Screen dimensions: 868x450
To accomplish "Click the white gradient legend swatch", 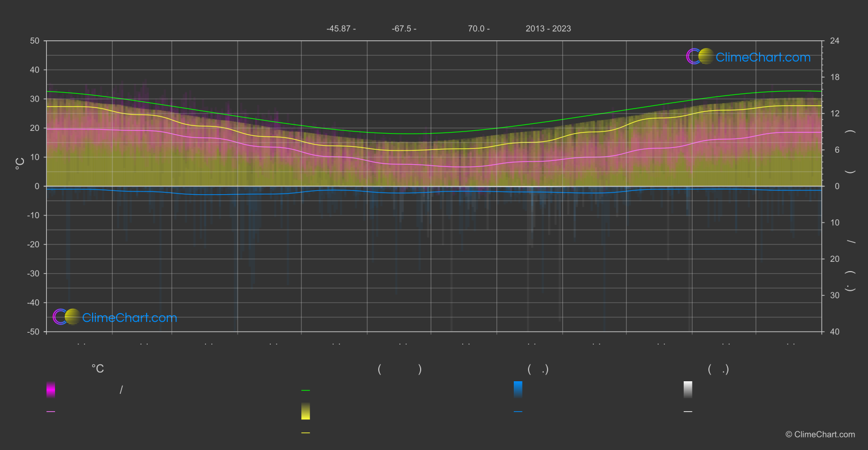I will pyautogui.click(x=688, y=389).
